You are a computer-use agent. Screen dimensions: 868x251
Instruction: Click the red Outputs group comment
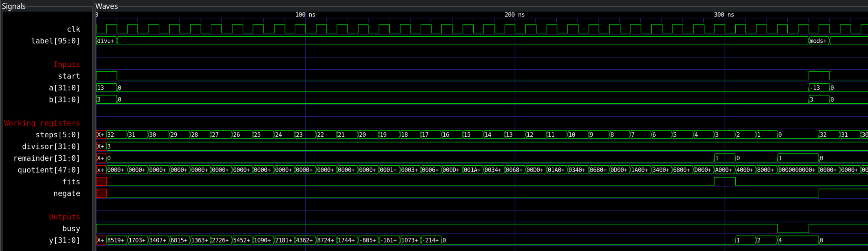pyautogui.click(x=65, y=217)
